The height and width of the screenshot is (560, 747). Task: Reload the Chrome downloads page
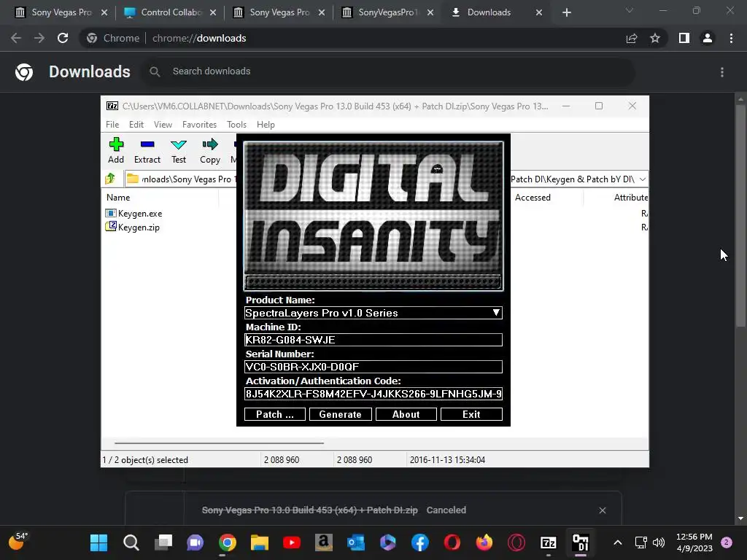(x=63, y=38)
